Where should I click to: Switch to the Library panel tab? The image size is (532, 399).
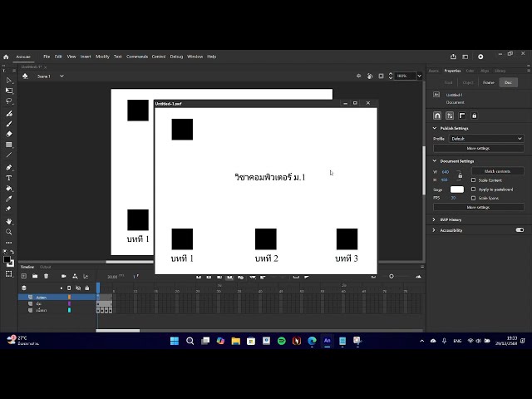[x=500, y=71]
